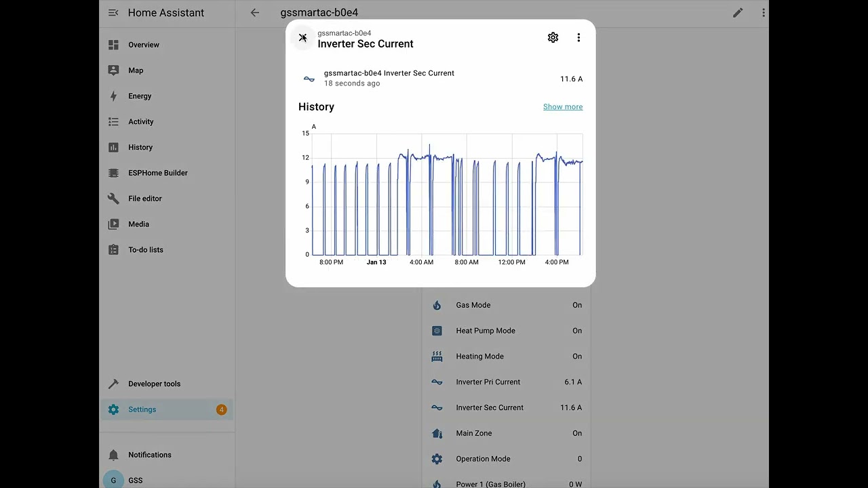Open Inverter Pri Current entity row

506,382
